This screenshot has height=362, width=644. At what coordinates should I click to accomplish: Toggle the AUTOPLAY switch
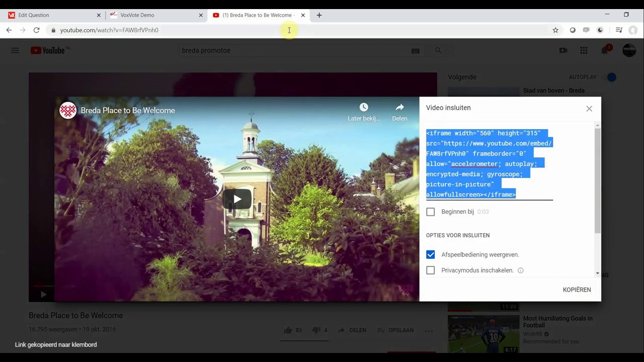click(609, 77)
